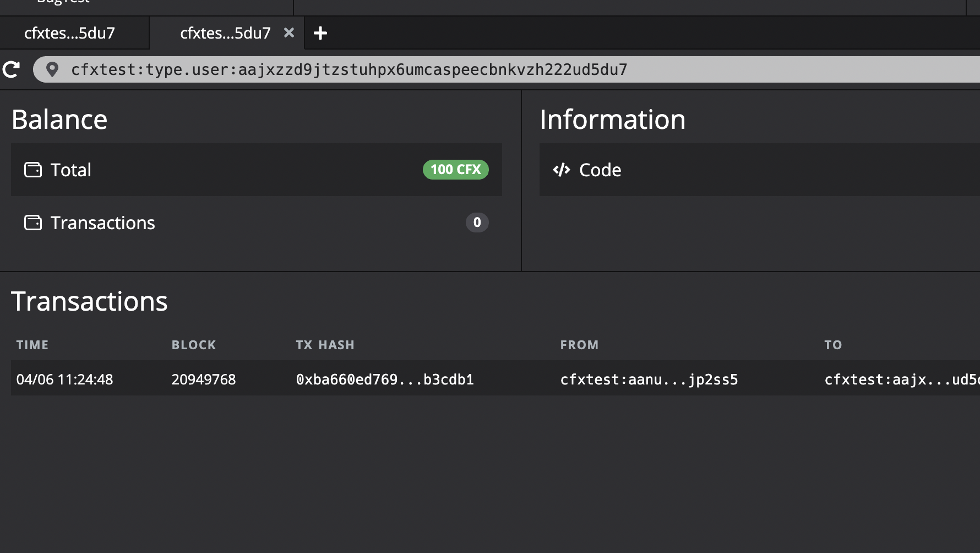Screen dimensions: 980x553
Task: Open Code via the </> icon
Action: pos(562,170)
